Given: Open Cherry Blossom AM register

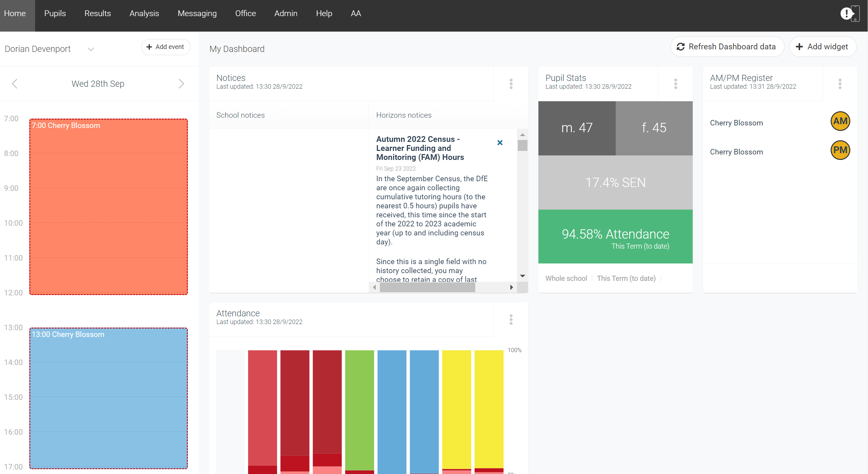Looking at the screenshot, I should [x=840, y=121].
